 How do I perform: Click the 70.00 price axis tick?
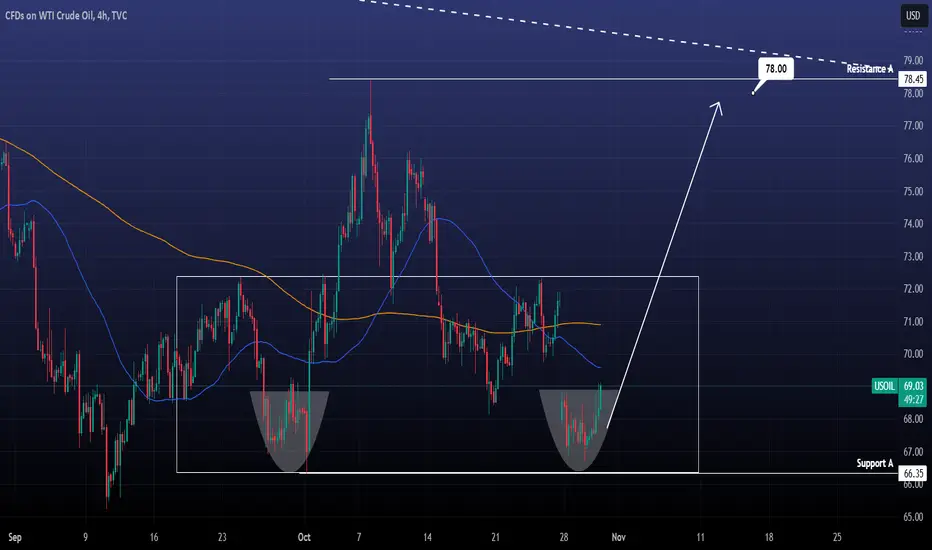coord(913,354)
